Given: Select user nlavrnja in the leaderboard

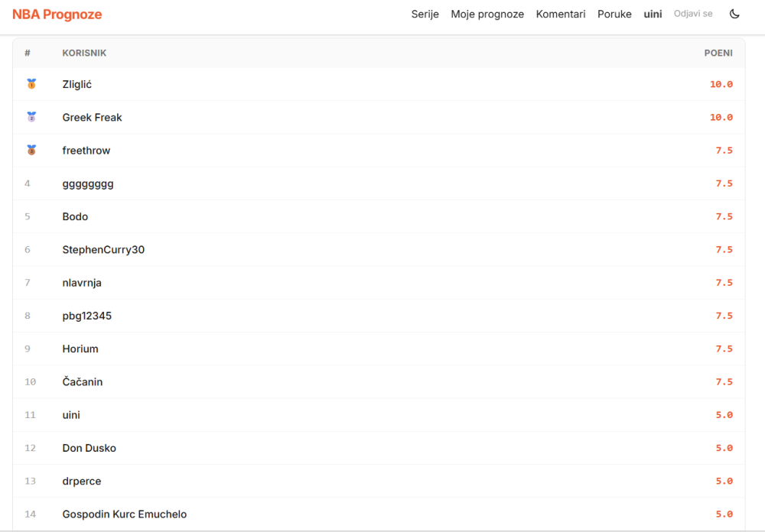Looking at the screenshot, I should pyautogui.click(x=82, y=283).
